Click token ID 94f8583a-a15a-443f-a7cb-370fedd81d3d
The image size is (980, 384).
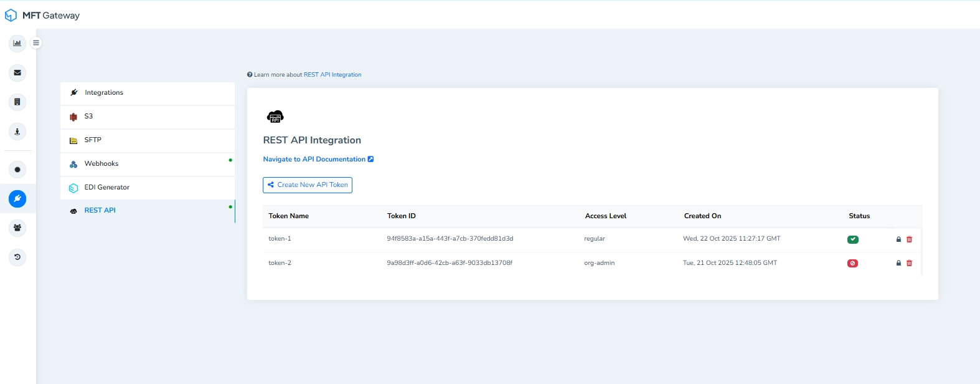[x=450, y=239]
